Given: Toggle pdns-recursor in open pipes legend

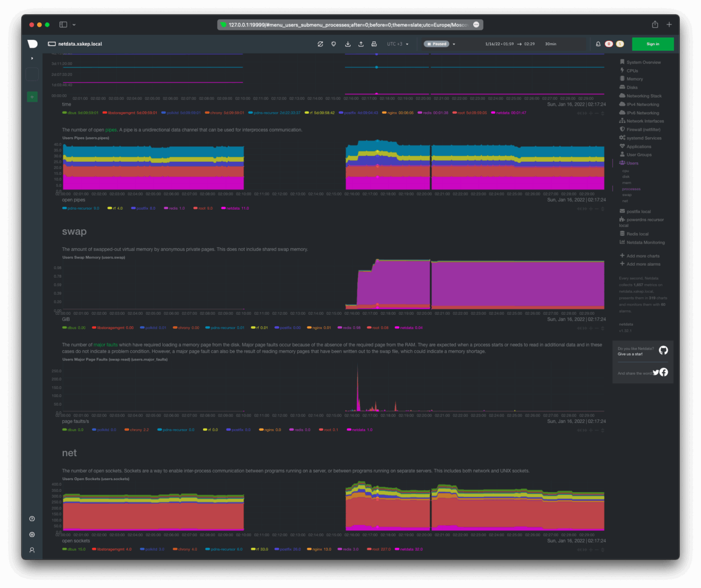Looking at the screenshot, I should click(x=81, y=209).
